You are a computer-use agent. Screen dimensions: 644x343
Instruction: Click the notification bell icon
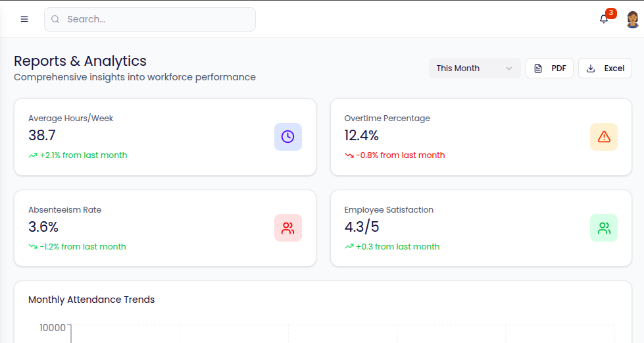pos(604,19)
